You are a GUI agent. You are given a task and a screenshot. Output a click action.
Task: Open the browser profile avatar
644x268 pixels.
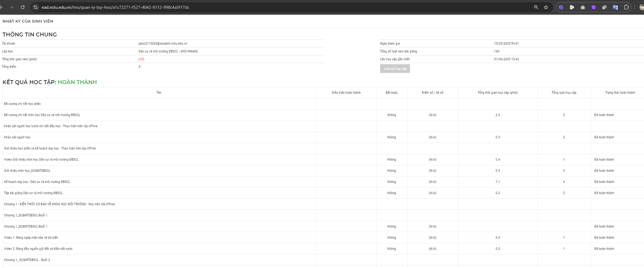click(x=642, y=7)
